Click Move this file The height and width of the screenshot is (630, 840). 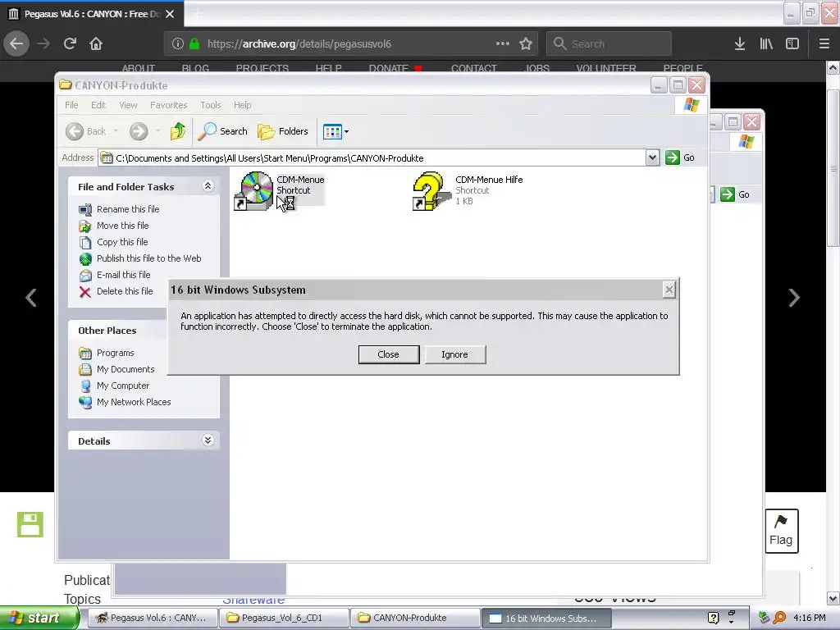tap(123, 226)
